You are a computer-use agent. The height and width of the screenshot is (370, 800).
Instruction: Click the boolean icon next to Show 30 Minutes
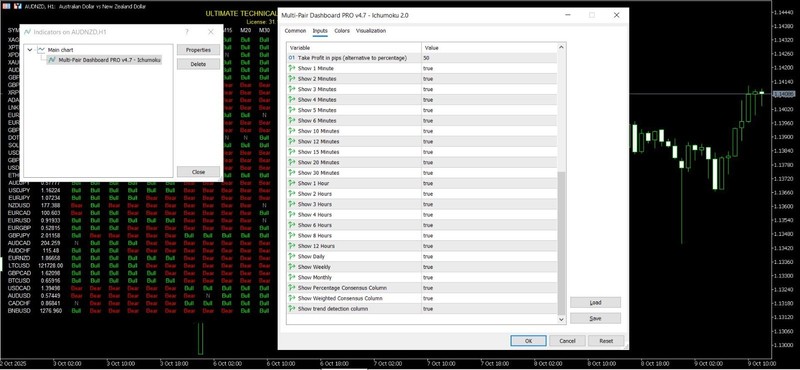(x=292, y=173)
